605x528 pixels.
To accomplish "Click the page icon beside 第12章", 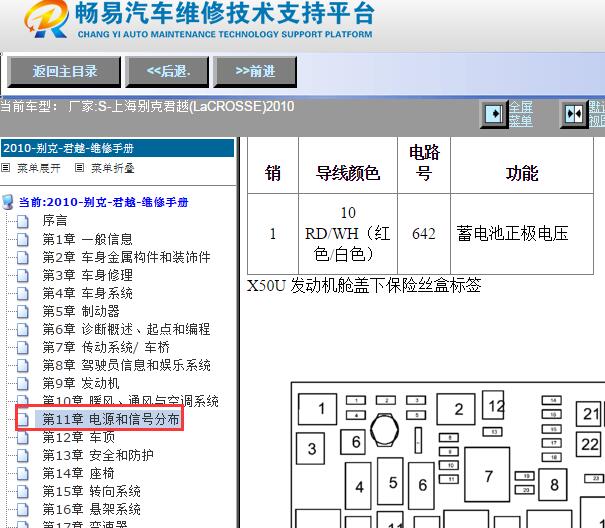I will click(x=23, y=438).
